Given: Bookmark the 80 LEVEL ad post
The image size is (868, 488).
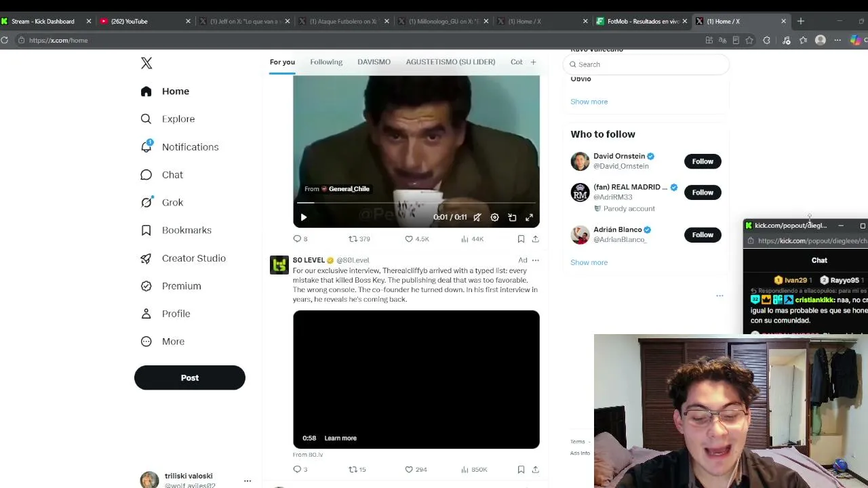Looking at the screenshot, I should 521,469.
